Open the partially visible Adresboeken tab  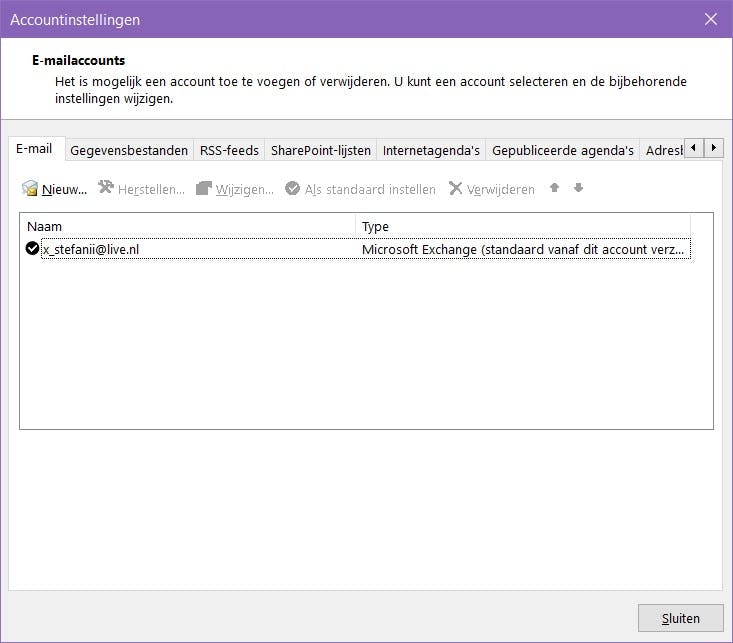(x=663, y=151)
